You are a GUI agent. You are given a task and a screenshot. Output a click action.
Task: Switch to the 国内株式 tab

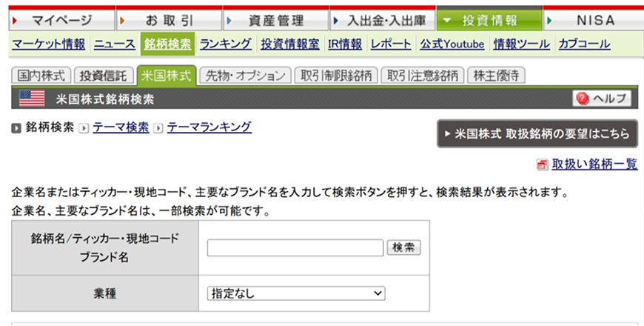[x=41, y=76]
